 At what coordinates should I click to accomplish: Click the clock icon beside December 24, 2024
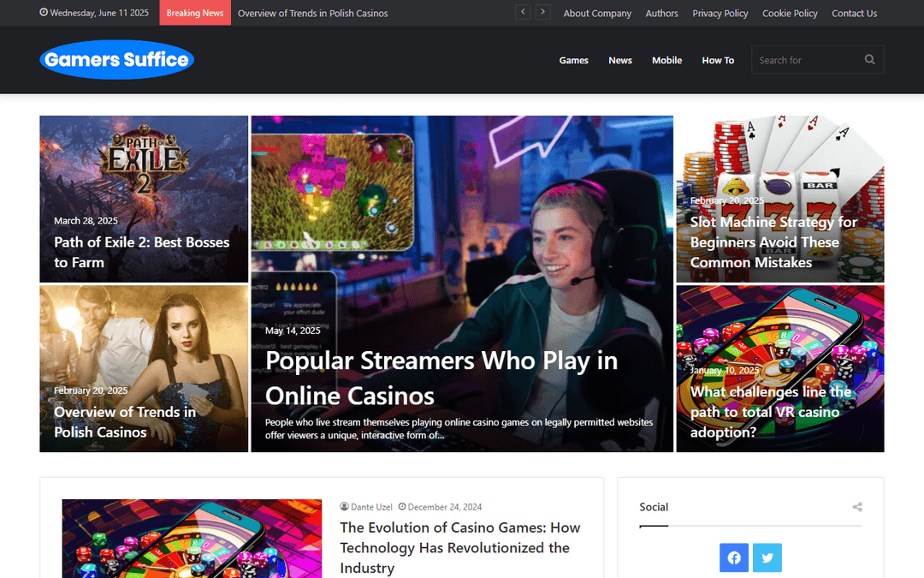click(402, 507)
